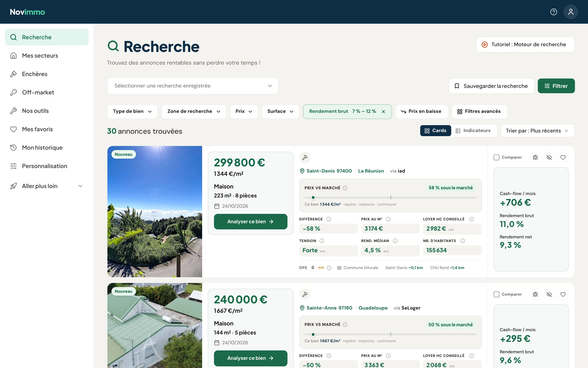Viewport: 588px width, 368px height.
Task: Click info icon beside REND. MÉDIAN
Action: 395,241
